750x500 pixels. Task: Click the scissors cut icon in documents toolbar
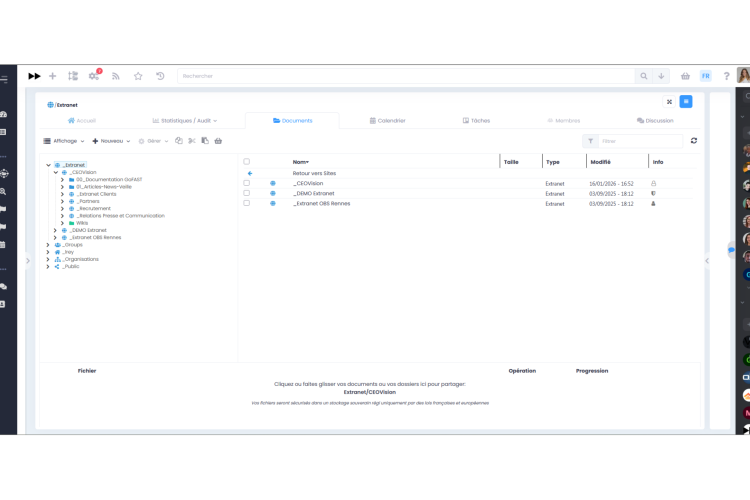click(x=192, y=141)
